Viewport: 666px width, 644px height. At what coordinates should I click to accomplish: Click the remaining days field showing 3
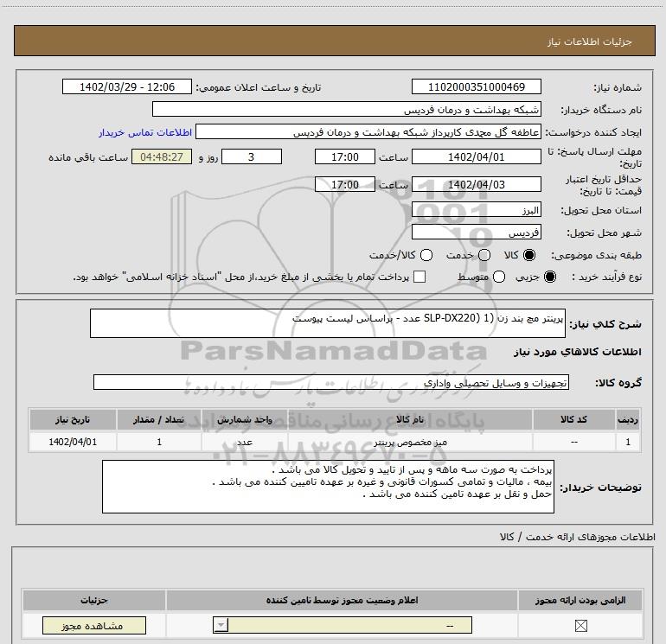point(252,156)
